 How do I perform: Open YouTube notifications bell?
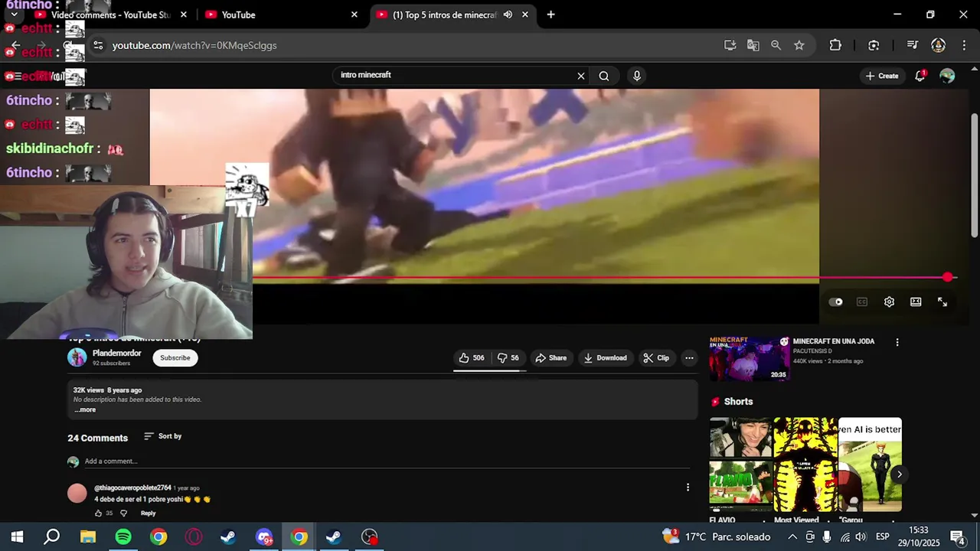pos(920,76)
